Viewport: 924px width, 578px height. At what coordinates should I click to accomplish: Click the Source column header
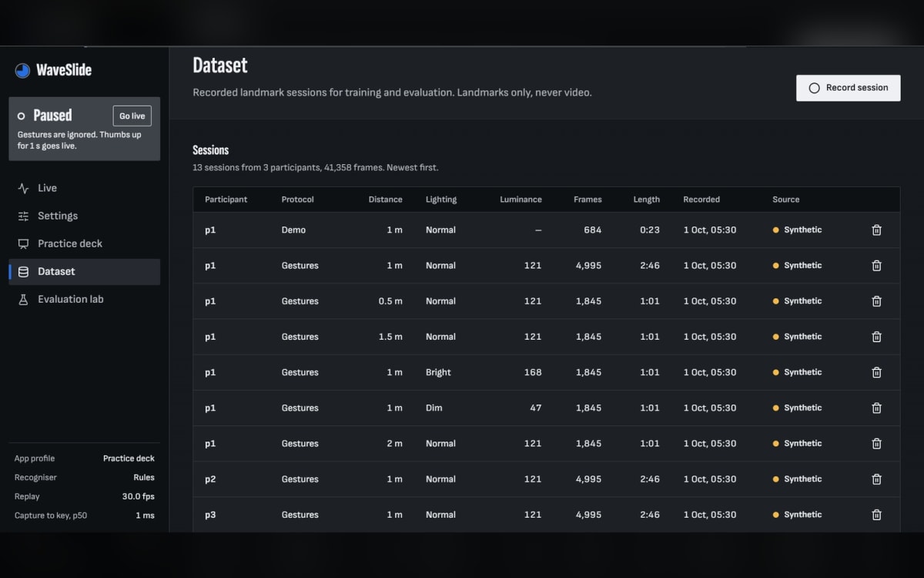786,200
